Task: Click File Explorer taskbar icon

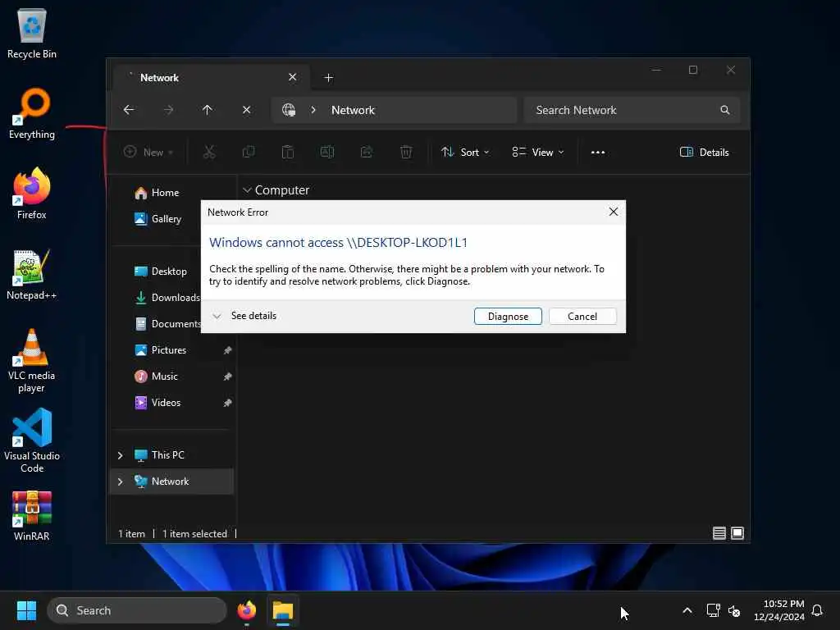Action: tap(283, 610)
